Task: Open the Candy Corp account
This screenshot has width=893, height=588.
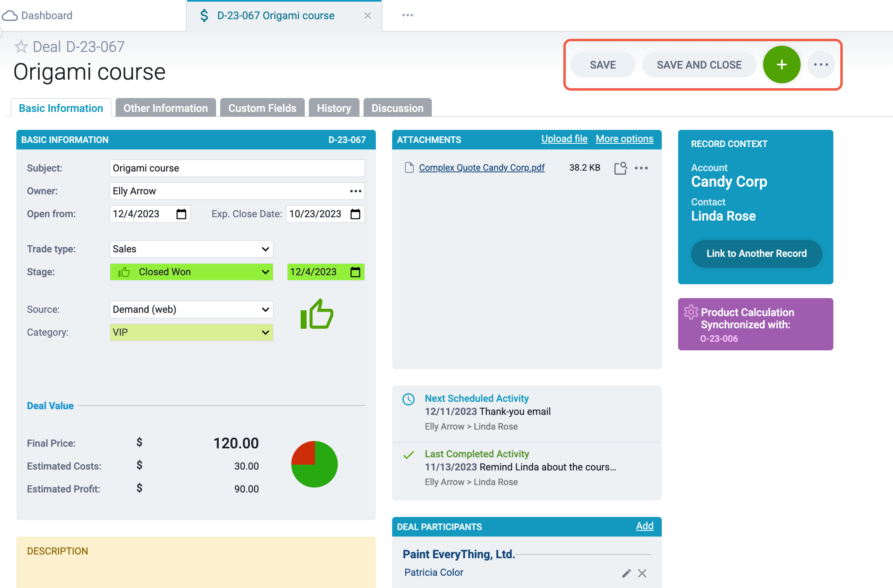Action: [729, 182]
